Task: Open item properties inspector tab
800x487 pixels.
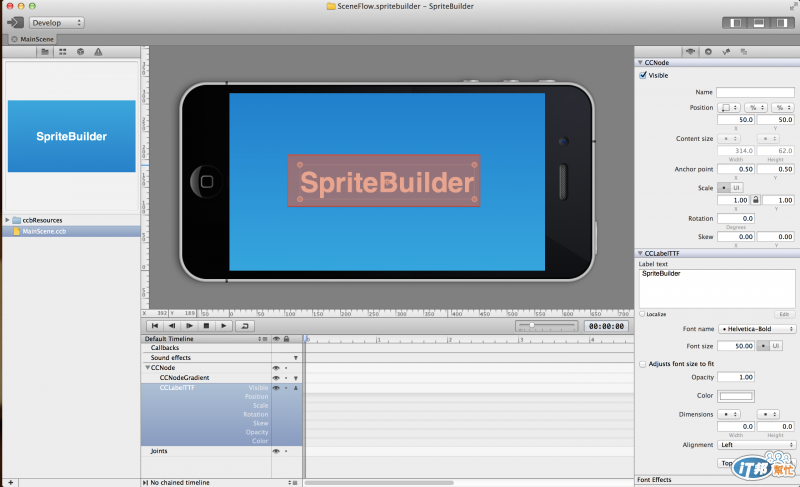Action: click(x=690, y=52)
